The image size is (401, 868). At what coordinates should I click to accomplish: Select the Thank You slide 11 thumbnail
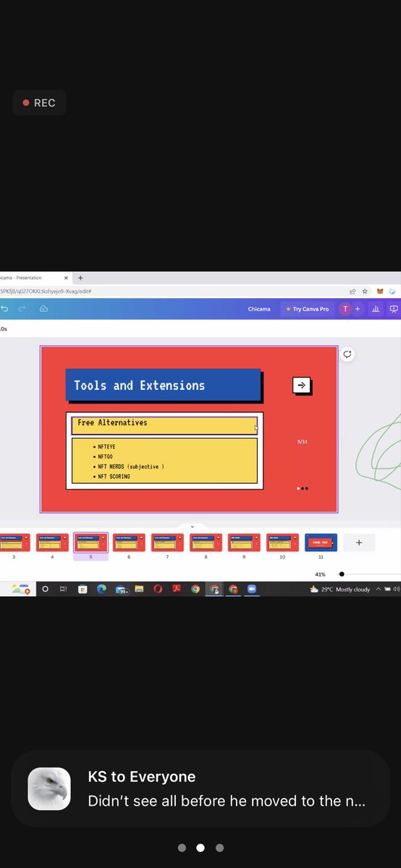tap(321, 542)
